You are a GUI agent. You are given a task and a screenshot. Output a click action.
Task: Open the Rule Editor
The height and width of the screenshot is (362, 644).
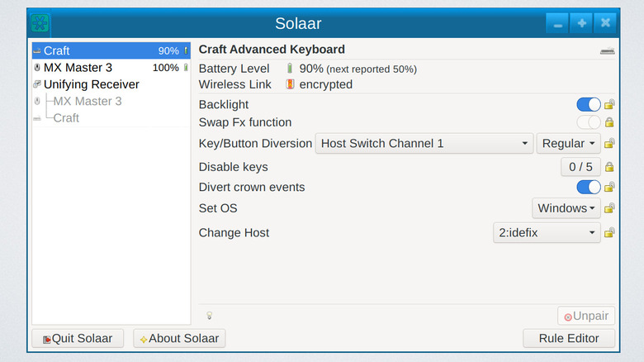[x=569, y=338]
